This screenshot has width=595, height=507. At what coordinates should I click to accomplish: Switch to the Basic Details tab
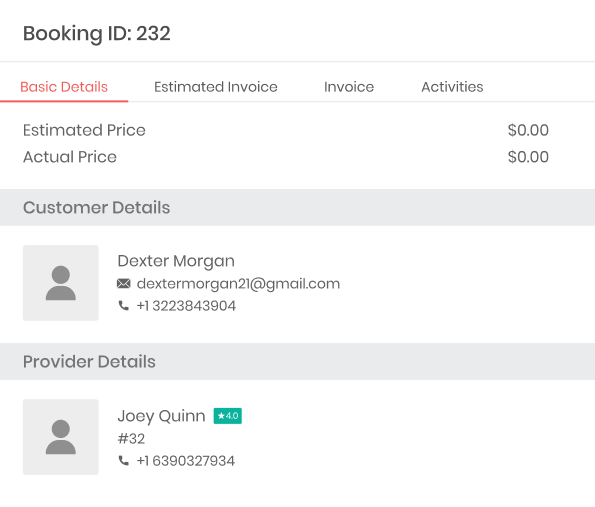64,87
